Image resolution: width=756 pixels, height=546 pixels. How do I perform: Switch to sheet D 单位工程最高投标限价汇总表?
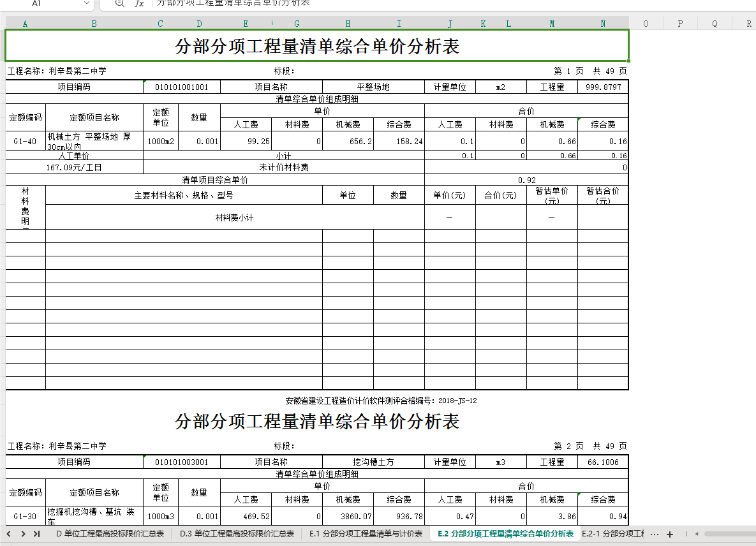[x=110, y=534]
